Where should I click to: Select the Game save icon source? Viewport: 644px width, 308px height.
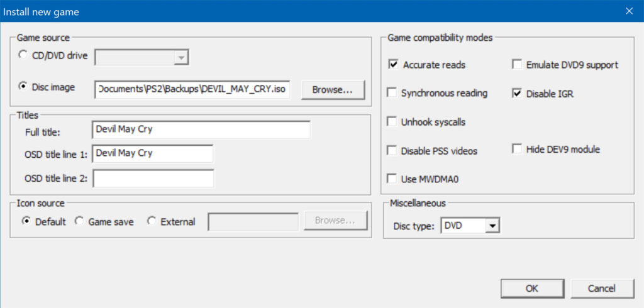click(x=80, y=221)
